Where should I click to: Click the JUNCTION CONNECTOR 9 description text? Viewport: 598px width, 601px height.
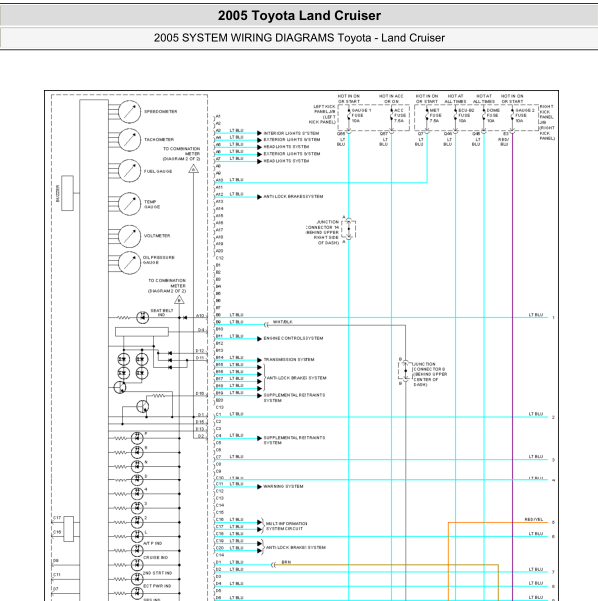(x=430, y=374)
